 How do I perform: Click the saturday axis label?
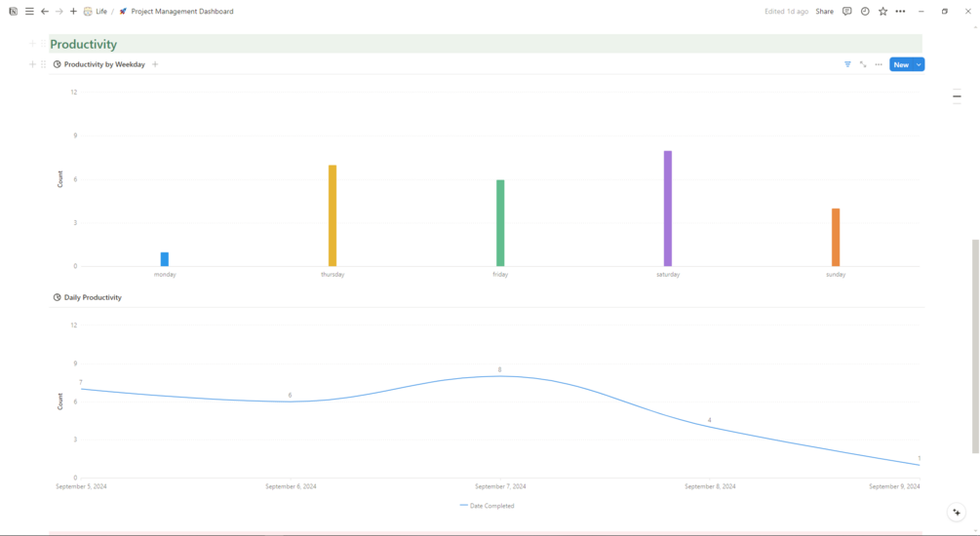point(668,274)
